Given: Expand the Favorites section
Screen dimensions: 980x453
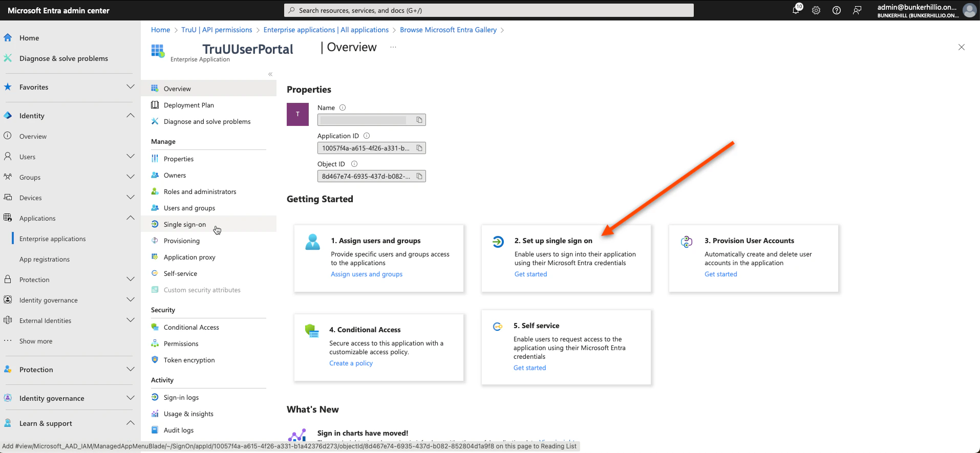Looking at the screenshot, I should [131, 87].
